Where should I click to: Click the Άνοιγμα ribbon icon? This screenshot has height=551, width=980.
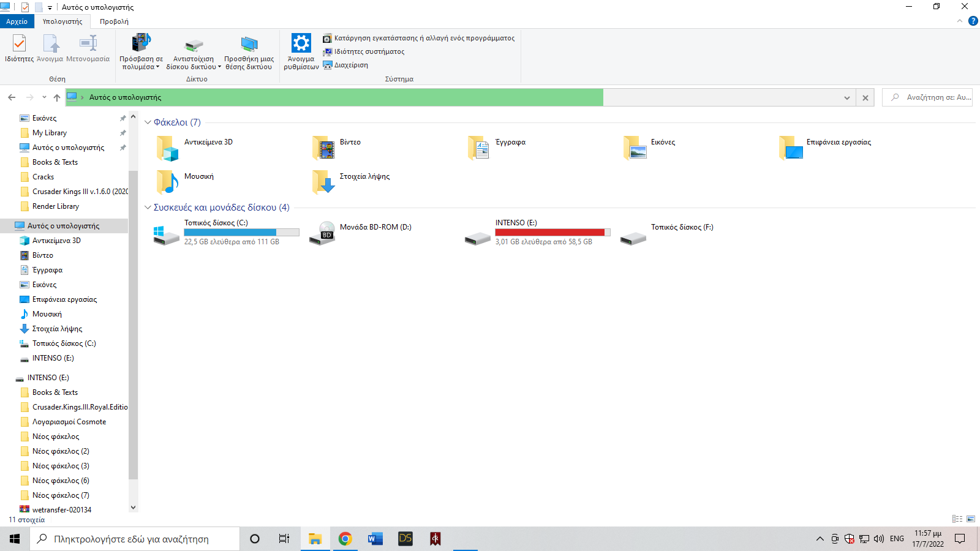tap(50, 48)
